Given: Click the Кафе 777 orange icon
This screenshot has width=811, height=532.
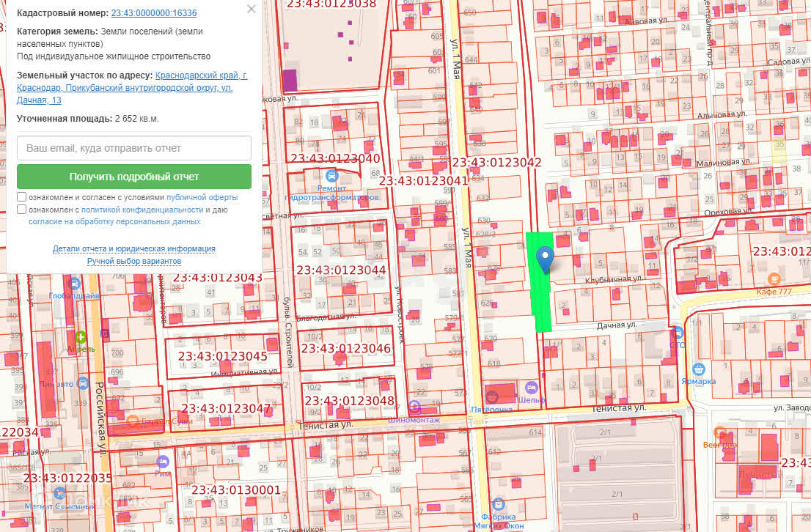Looking at the screenshot, I should click(x=774, y=279).
